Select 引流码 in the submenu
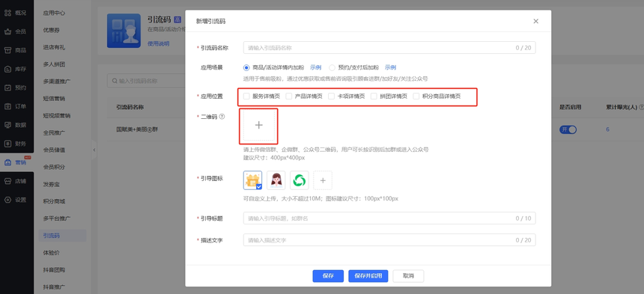Viewport: 644px width, 294px height. click(x=62, y=236)
